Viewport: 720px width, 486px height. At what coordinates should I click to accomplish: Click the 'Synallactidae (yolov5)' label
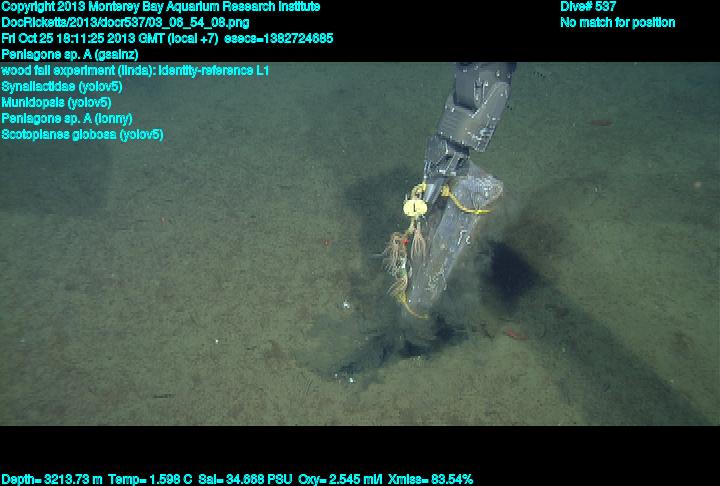[62, 86]
